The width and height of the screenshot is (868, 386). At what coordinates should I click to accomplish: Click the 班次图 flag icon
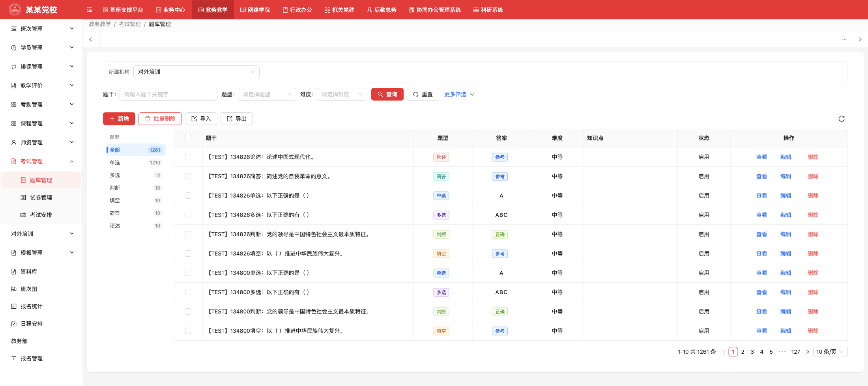point(14,289)
